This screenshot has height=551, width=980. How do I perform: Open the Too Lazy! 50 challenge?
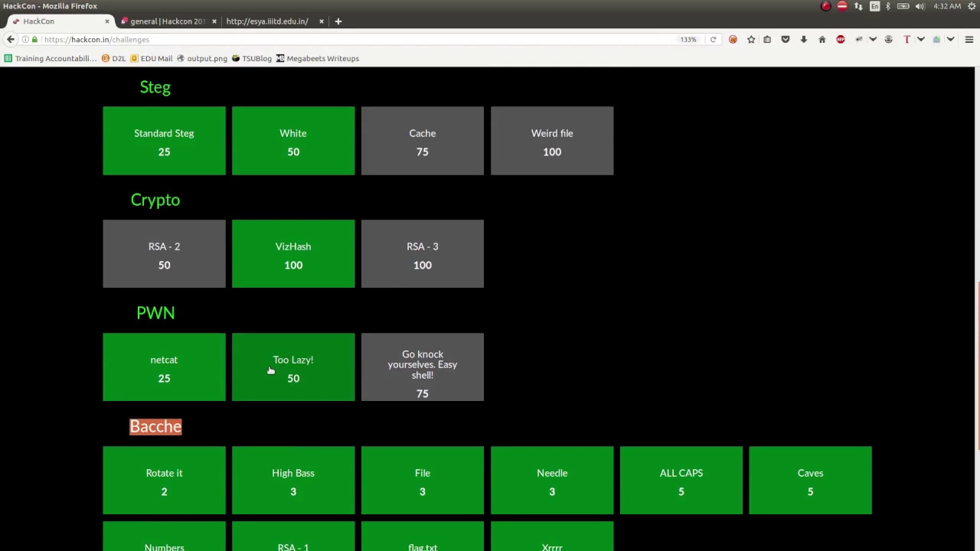pyautogui.click(x=293, y=367)
